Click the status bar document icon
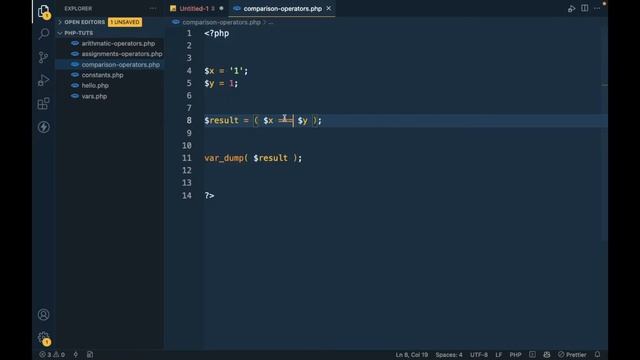This screenshot has width=640, height=360. click(x=90, y=355)
